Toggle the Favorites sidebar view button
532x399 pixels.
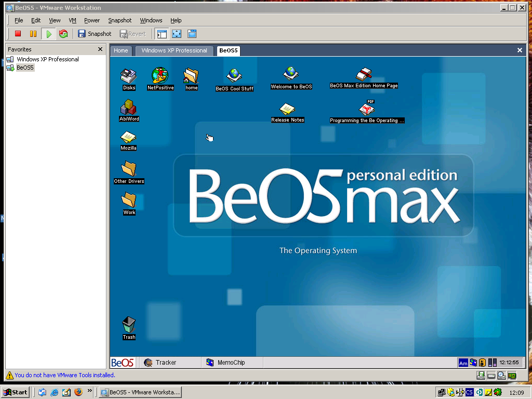click(162, 34)
